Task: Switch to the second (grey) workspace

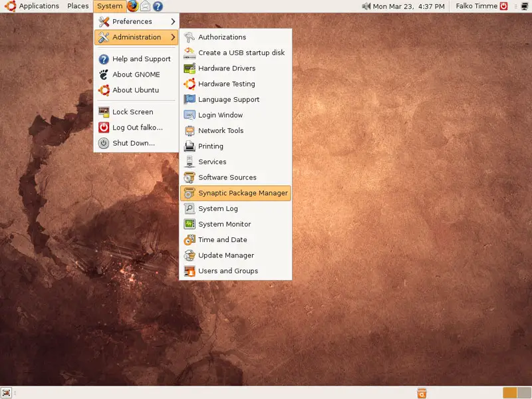Action: [x=525, y=393]
